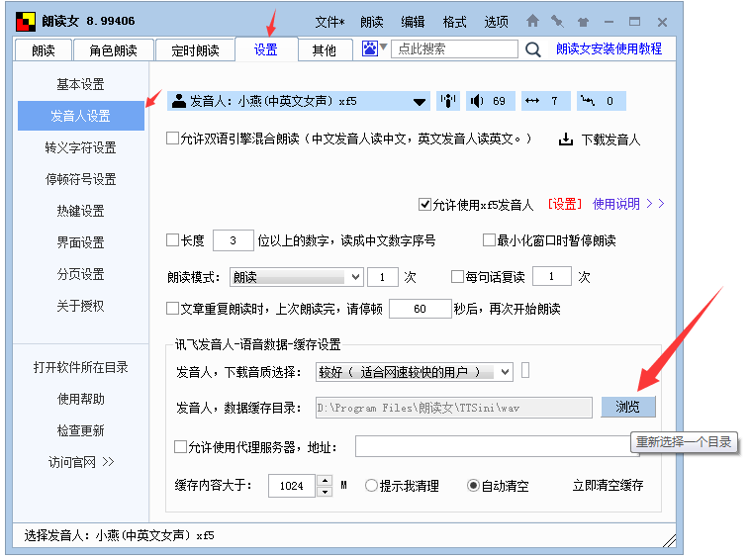The width and height of the screenshot is (750, 560).
Task: Uncheck allow xf5 speakers checkbox
Action: coord(424,204)
